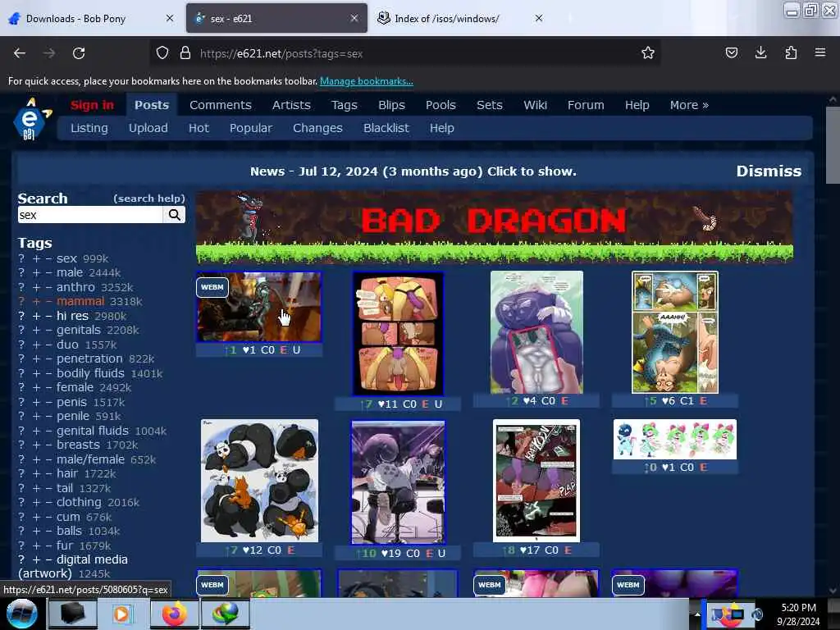
Task: Open the Artists menu item
Action: tap(291, 105)
